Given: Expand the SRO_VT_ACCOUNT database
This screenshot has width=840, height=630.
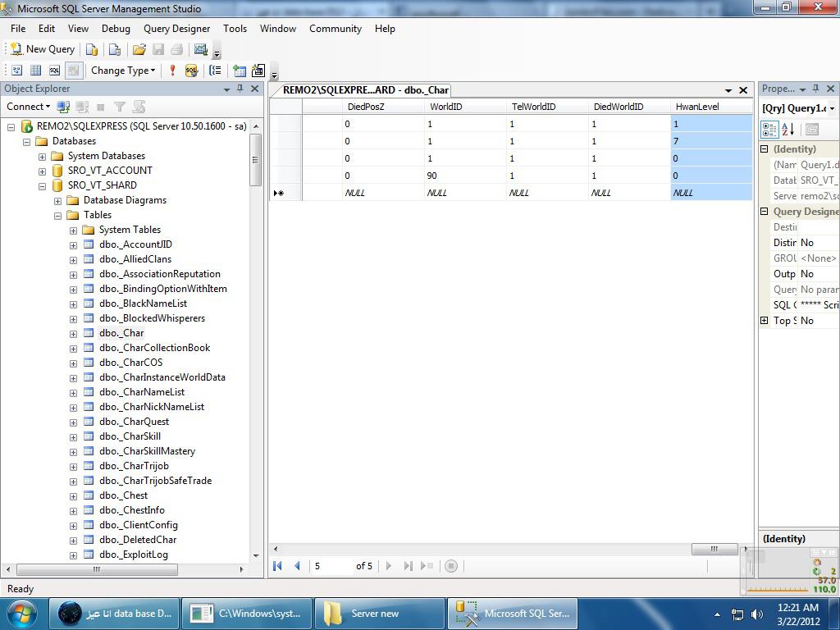Looking at the screenshot, I should pos(42,171).
